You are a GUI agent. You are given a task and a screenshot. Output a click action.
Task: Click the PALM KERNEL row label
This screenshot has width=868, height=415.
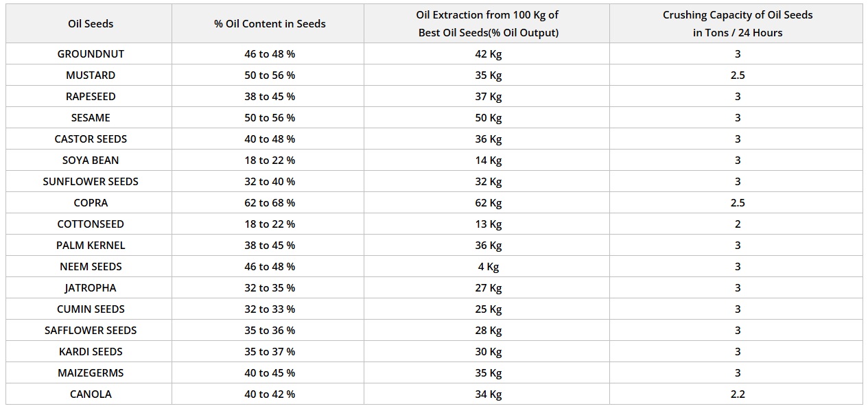coord(91,246)
